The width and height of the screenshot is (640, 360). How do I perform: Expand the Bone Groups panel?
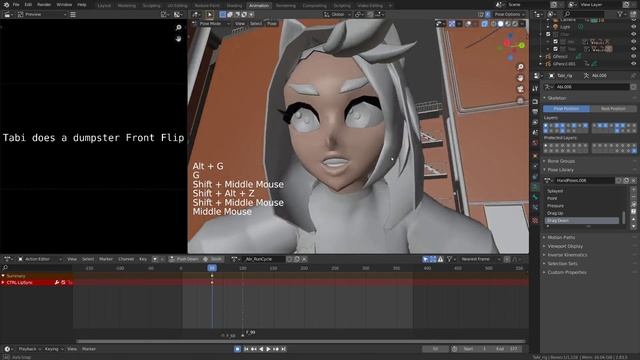point(561,161)
